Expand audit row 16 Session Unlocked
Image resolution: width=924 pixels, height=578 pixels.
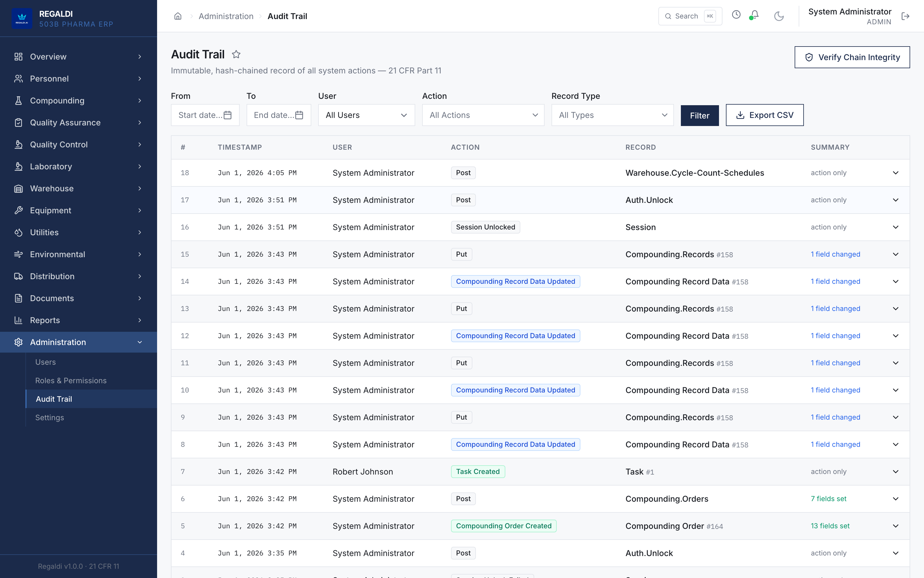pos(895,227)
